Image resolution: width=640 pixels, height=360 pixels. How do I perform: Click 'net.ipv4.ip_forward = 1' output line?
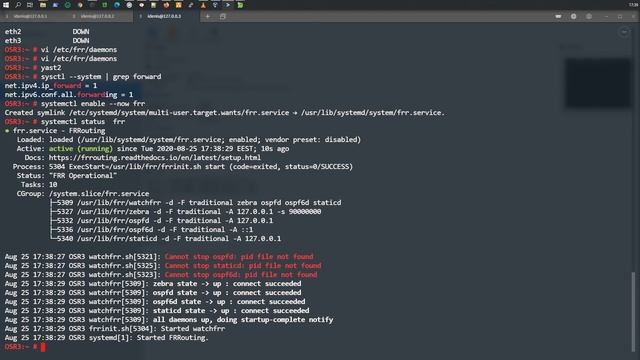coord(51,86)
